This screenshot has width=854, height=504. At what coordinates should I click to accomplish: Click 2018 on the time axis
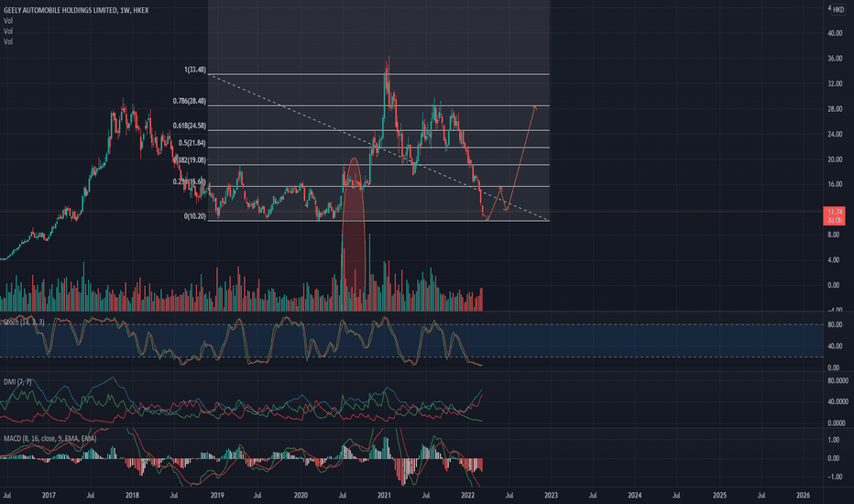click(132, 495)
